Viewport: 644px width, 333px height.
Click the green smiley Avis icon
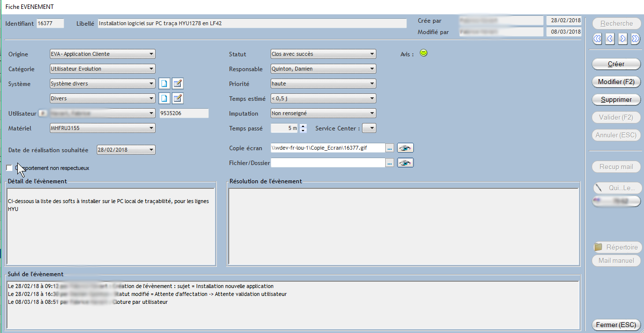tap(423, 53)
